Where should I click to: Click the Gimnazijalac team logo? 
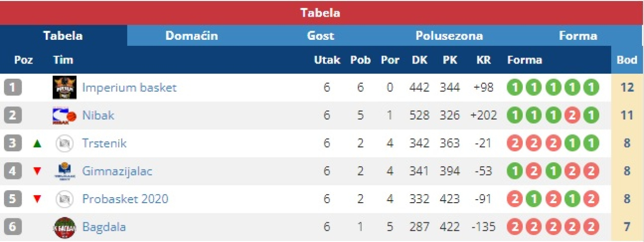pos(64,171)
